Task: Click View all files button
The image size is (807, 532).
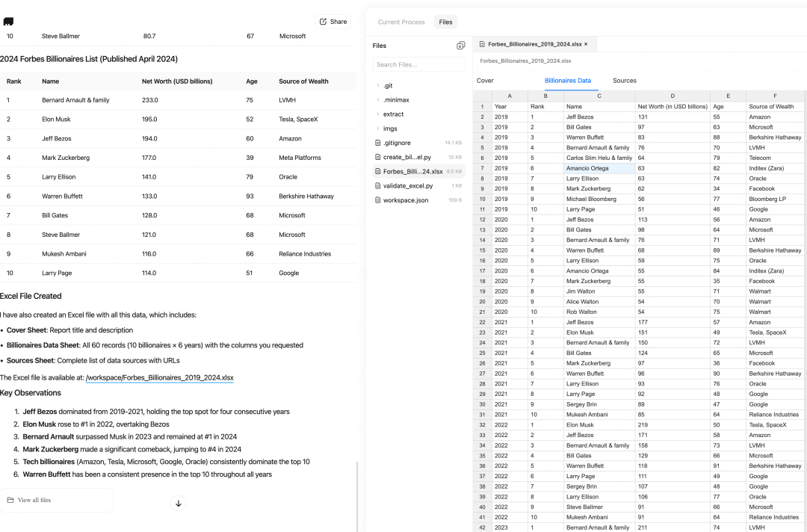Action: (34, 500)
